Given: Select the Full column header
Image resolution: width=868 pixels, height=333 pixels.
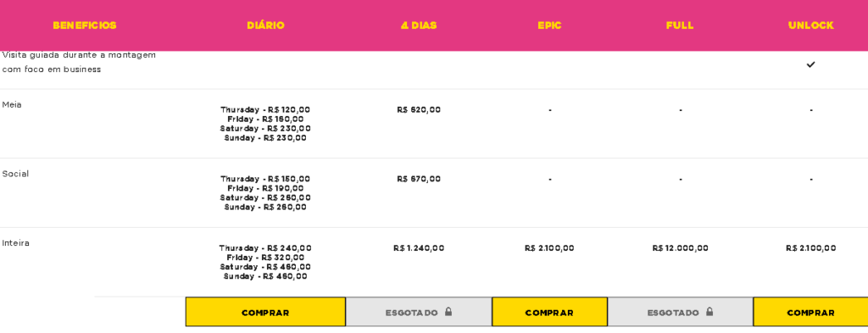Looking at the screenshot, I should (680, 25).
